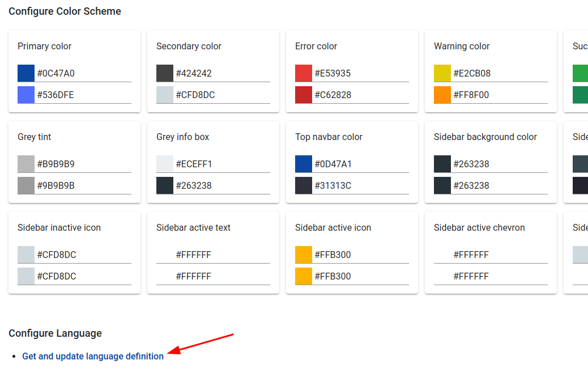
Task: Select the #0D47A1 Top navbar swatch
Action: pos(304,164)
